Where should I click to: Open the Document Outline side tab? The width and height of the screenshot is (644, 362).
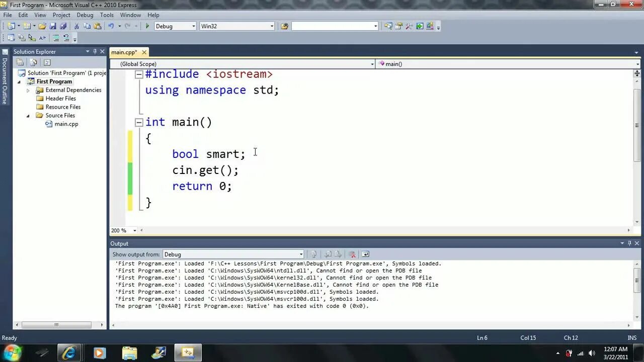click(5, 77)
